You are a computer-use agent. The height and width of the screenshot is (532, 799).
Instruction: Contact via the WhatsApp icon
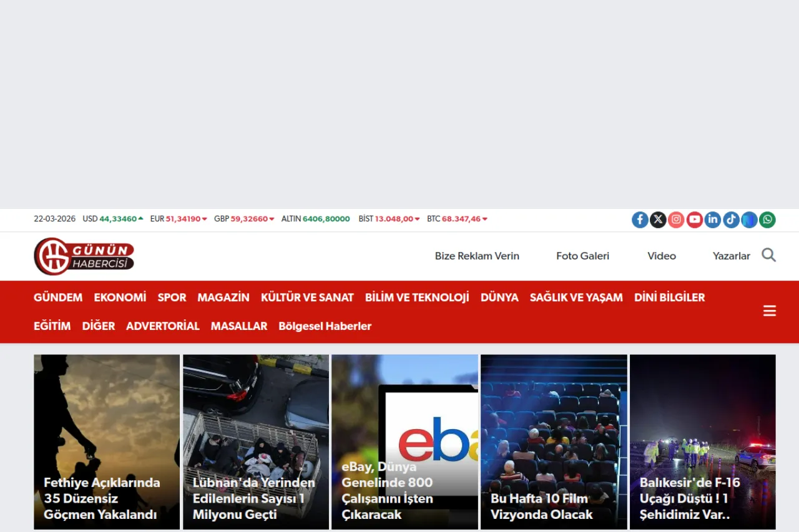coord(767,220)
